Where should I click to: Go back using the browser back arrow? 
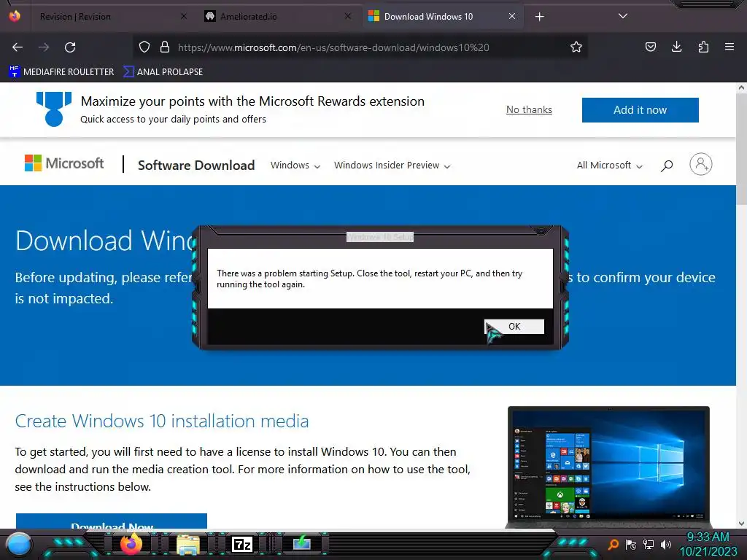click(x=18, y=47)
